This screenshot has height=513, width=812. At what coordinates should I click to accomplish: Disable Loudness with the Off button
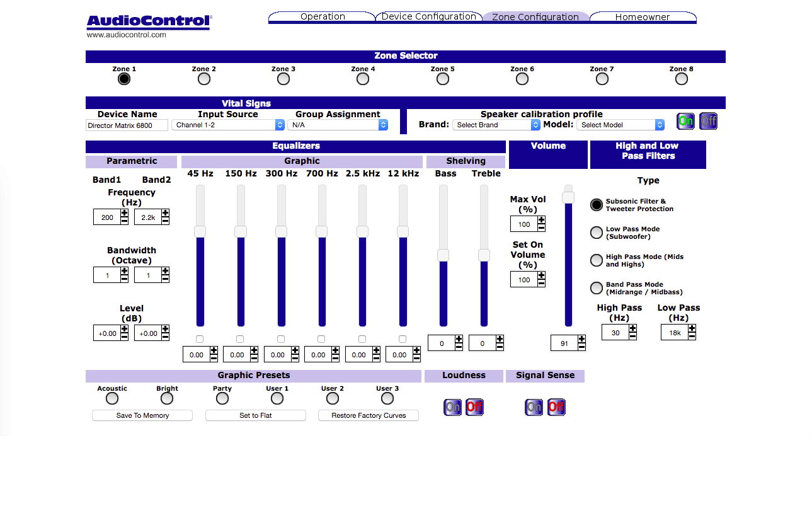tap(474, 407)
